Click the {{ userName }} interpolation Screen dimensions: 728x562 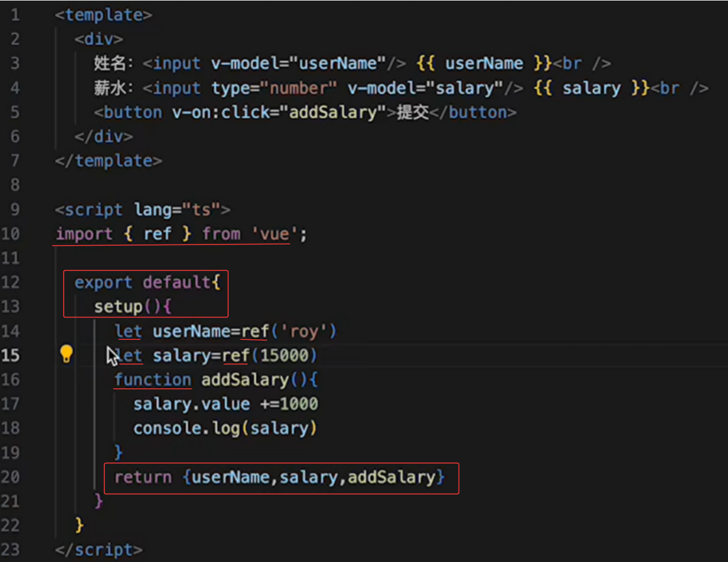coord(483,64)
